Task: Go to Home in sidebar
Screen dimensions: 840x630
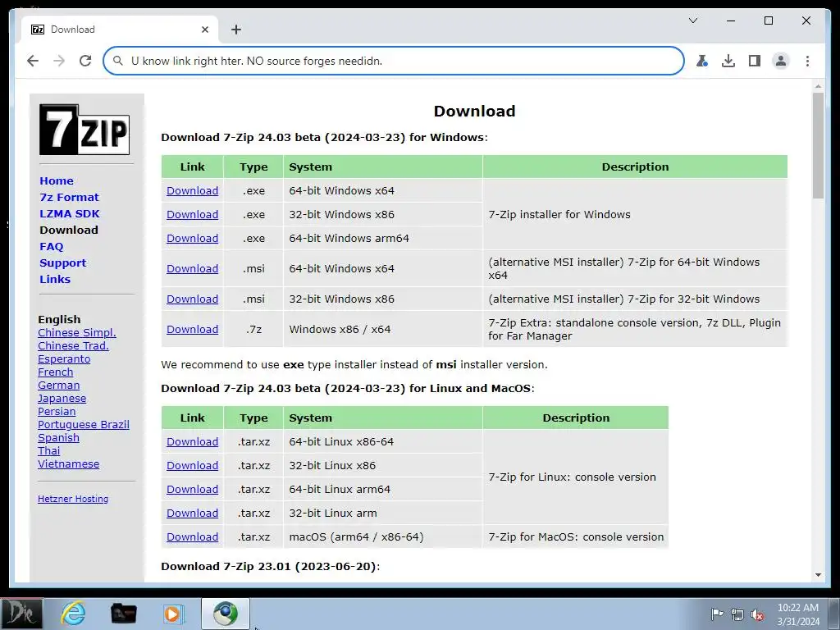Action: (57, 181)
